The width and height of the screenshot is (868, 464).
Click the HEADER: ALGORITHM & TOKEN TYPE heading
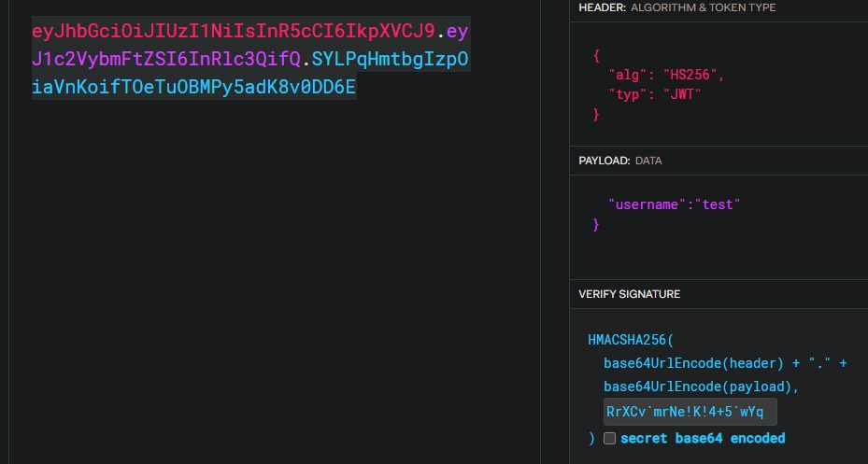pos(676,7)
